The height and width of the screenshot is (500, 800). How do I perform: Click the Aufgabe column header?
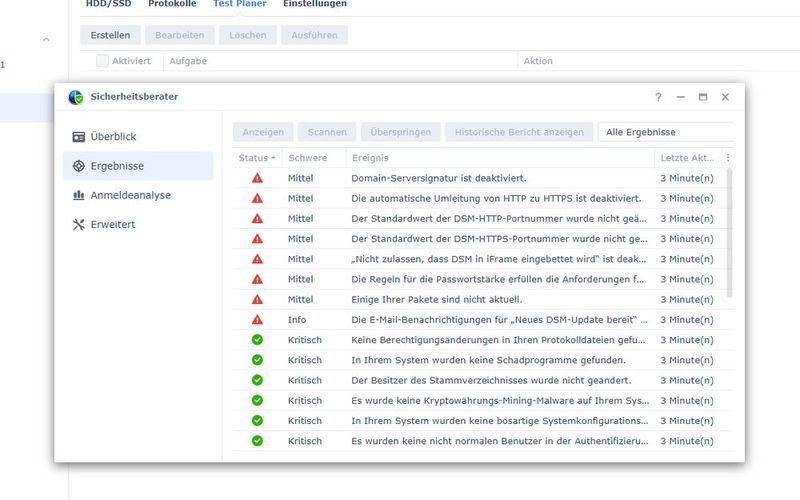340,61
